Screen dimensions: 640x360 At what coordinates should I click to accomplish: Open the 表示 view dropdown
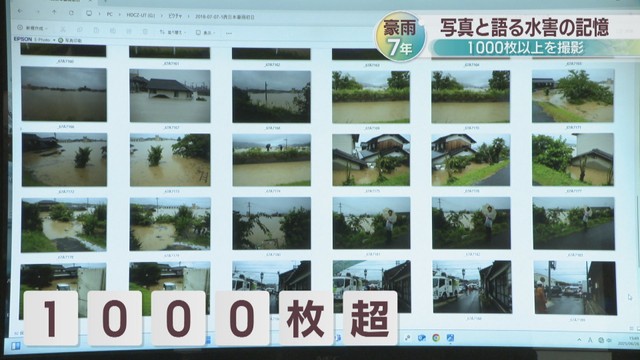[x=205, y=32]
